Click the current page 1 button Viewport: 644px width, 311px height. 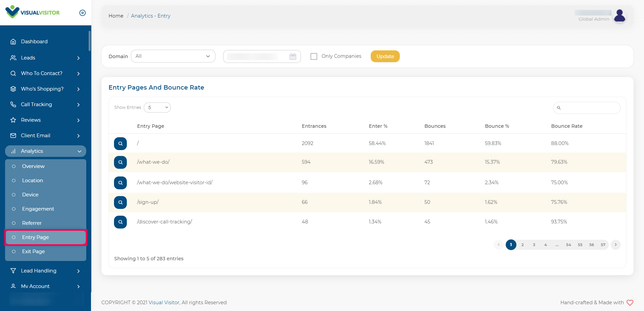click(x=511, y=245)
